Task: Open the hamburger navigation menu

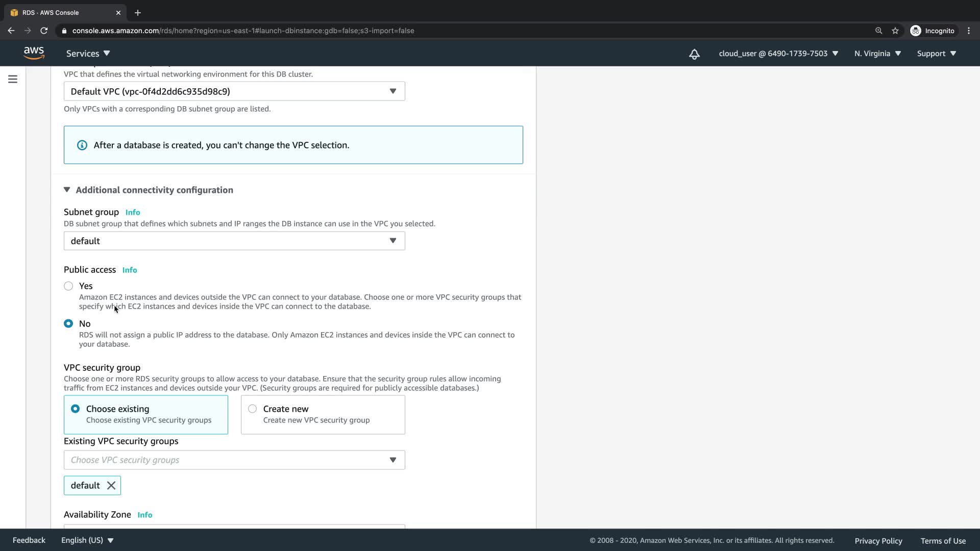Action: point(13,79)
